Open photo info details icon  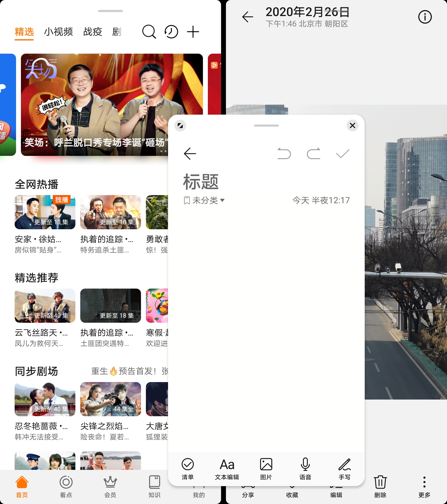[425, 17]
